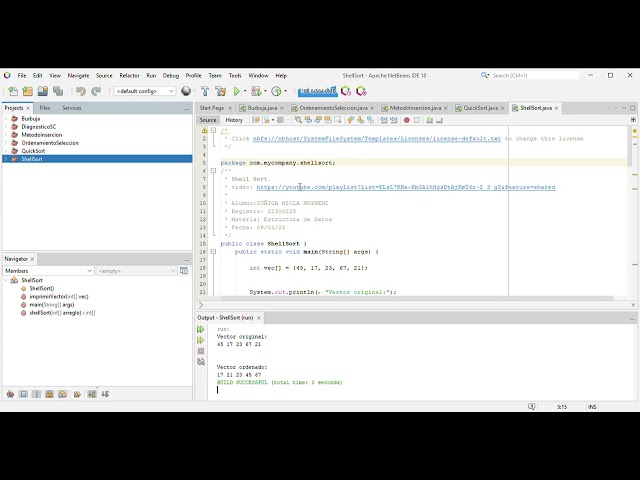Close the MetodoInsercion.java tab
Viewport: 640px width, 480px height.
click(446, 108)
